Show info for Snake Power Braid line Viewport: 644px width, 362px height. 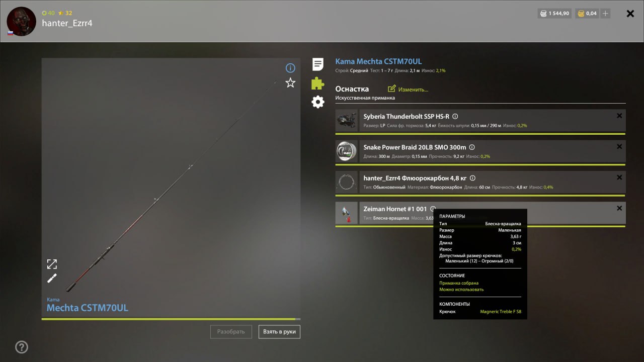click(x=472, y=147)
